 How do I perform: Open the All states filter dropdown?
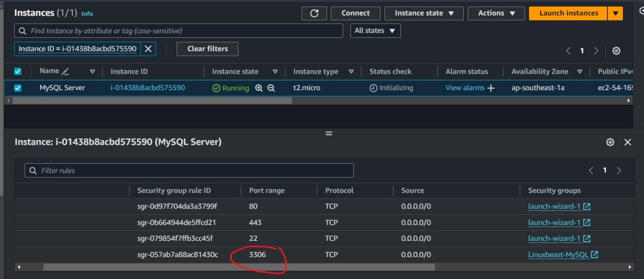[375, 30]
